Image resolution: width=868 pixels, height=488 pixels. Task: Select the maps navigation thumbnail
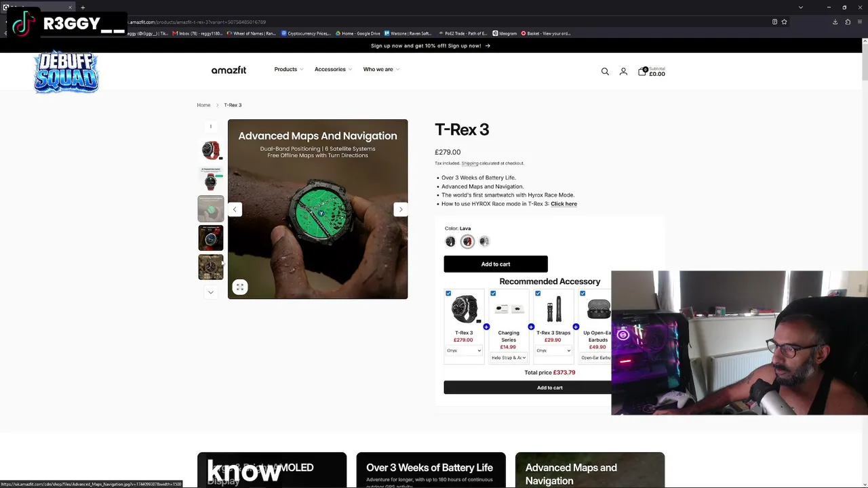pos(211,209)
